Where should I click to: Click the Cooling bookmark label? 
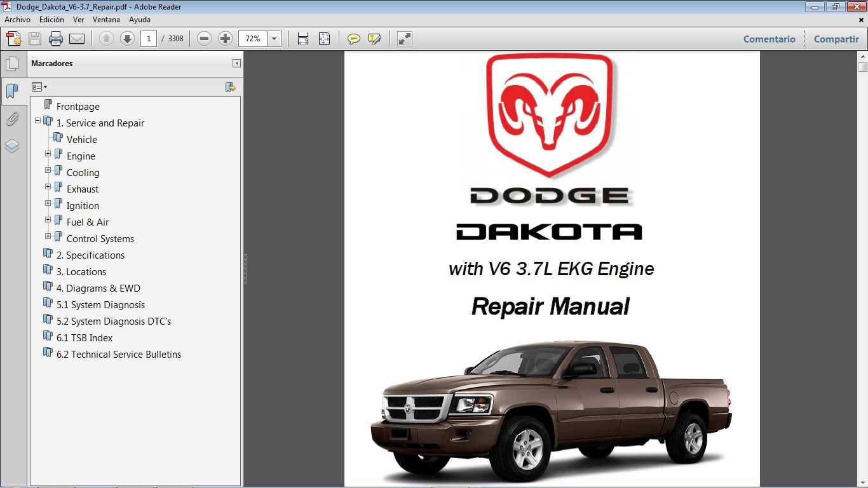click(83, 173)
